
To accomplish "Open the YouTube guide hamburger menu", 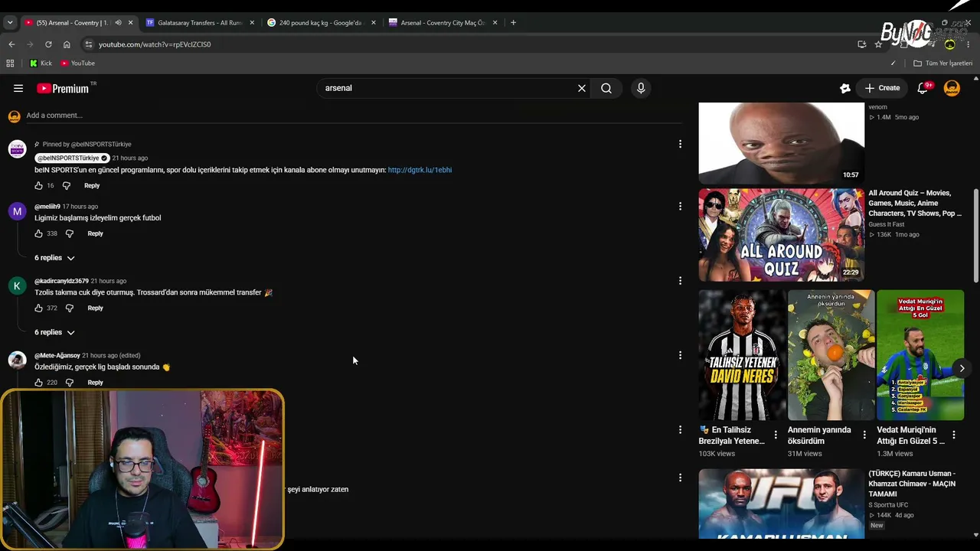I will (x=18, y=88).
